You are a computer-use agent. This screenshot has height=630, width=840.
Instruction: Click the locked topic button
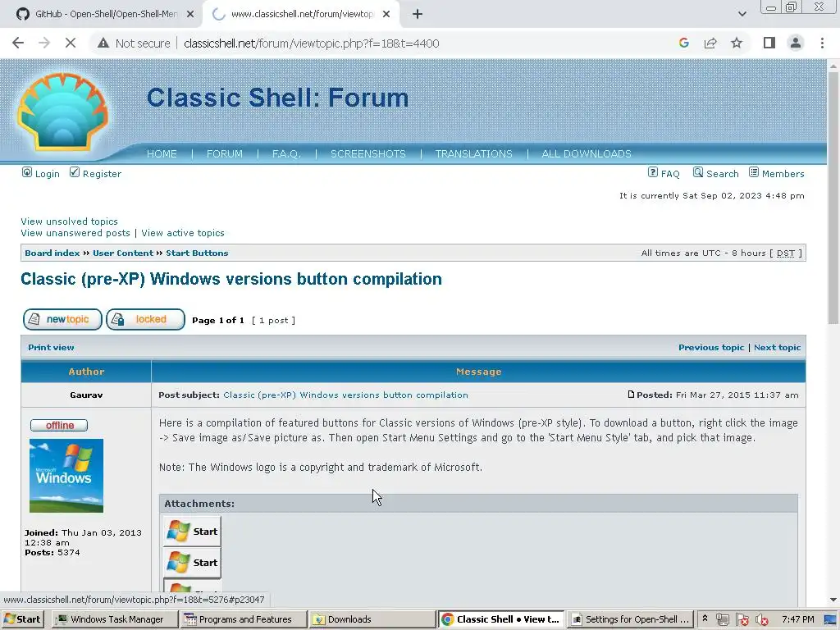pyautogui.click(x=146, y=319)
